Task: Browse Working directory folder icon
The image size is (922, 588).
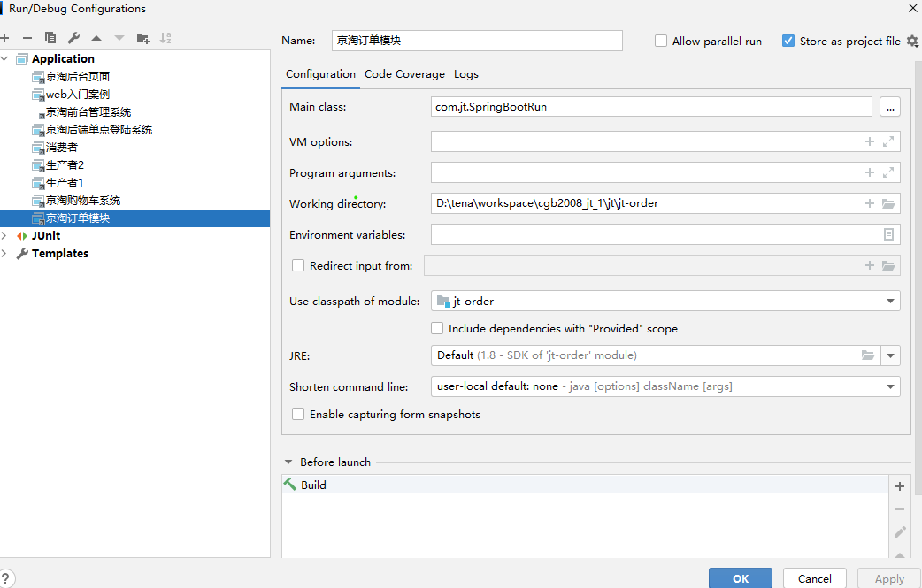Action: pyautogui.click(x=888, y=203)
